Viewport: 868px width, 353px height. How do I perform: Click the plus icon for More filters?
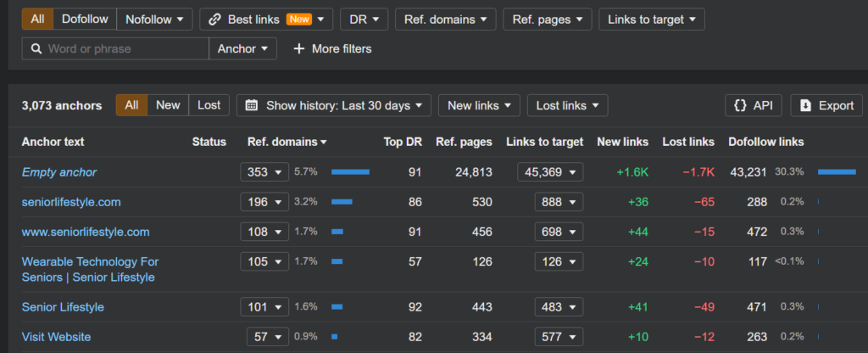298,49
